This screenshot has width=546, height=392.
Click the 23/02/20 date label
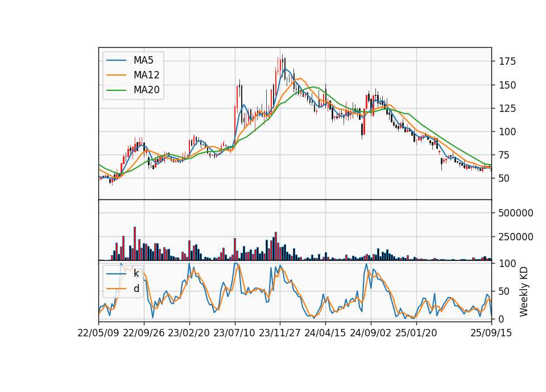[x=189, y=333]
